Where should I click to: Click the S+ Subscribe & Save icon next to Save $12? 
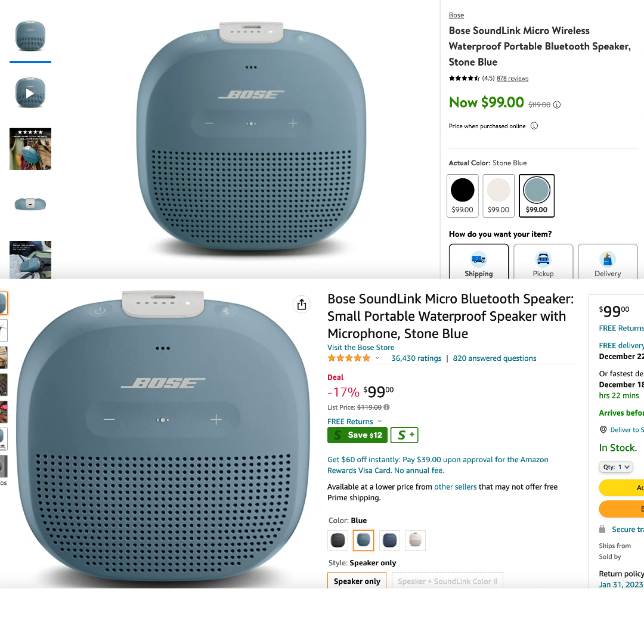[404, 435]
